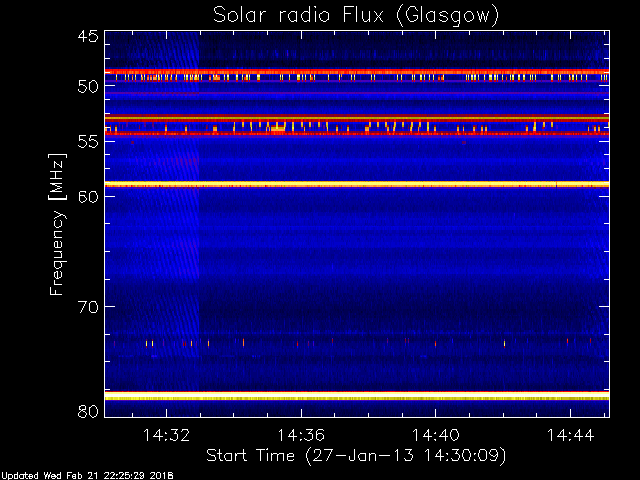Click the 60 frequency tick label
Viewport: 640px width, 480px height.
click(88, 196)
